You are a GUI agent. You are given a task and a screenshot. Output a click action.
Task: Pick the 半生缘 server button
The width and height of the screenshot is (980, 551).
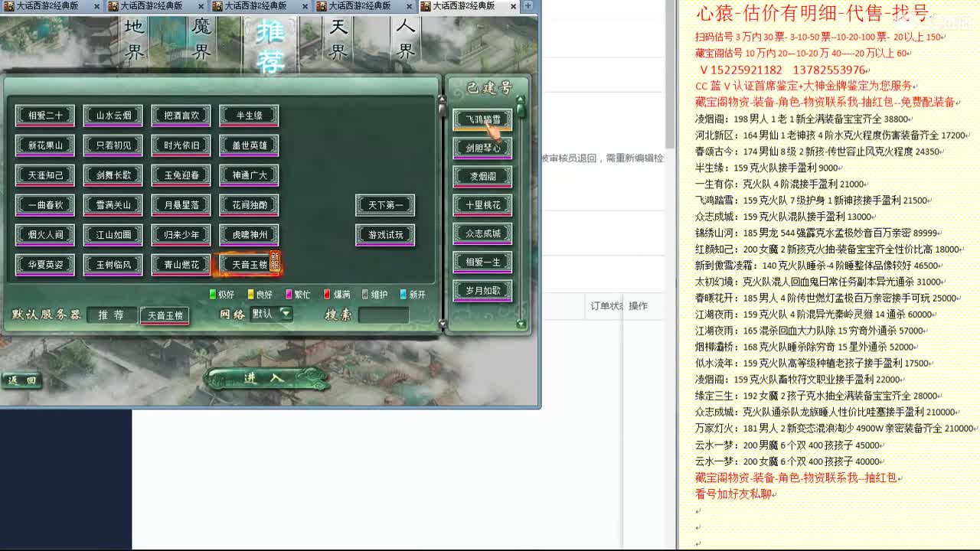249,116
